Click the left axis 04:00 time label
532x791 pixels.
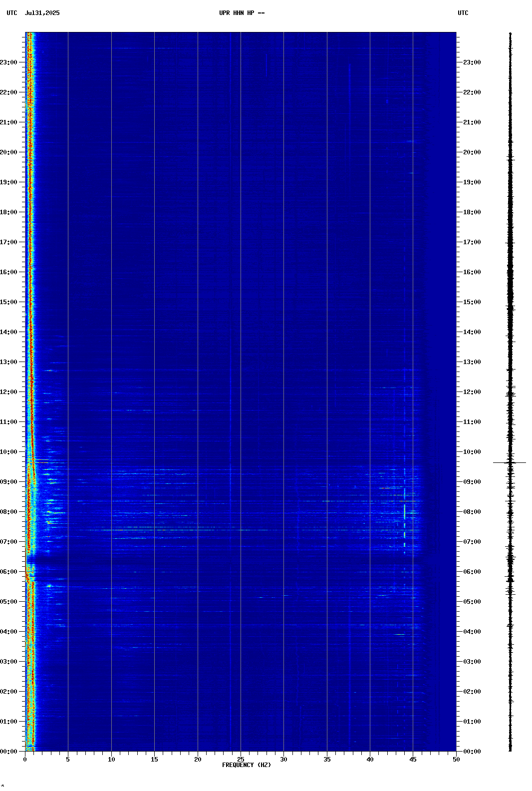8,632
